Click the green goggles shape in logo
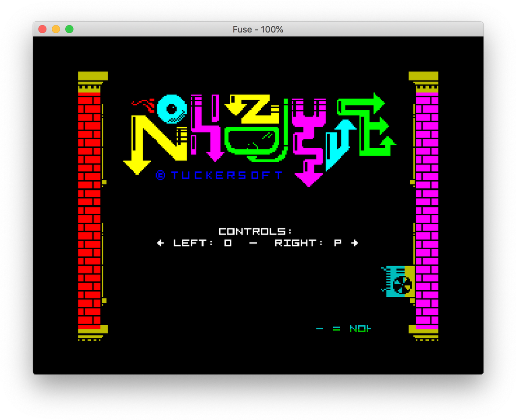The width and height of the screenshot is (516, 420). [x=252, y=140]
